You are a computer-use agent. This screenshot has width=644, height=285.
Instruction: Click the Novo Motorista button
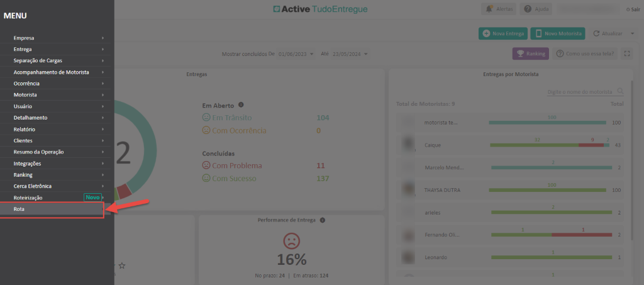tap(558, 34)
